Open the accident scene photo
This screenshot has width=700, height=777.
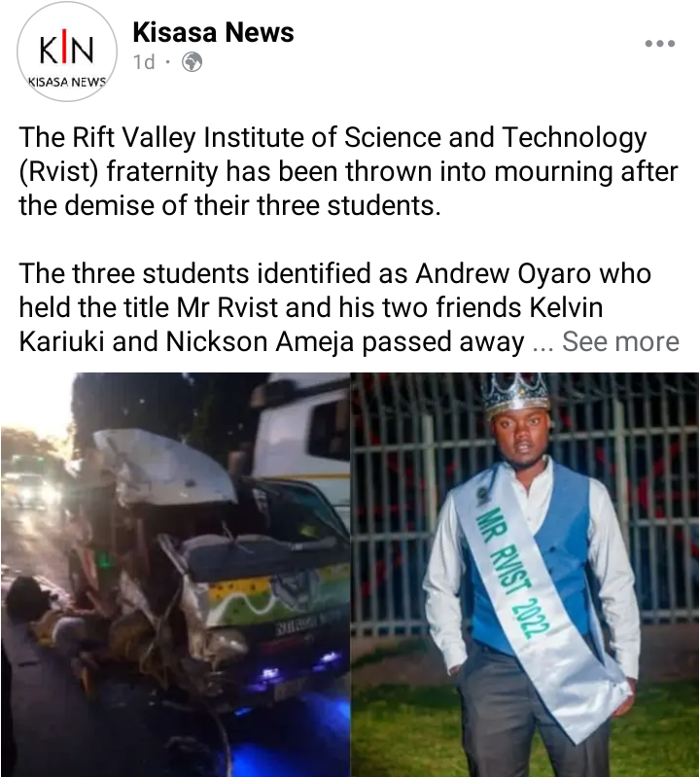(x=175, y=575)
